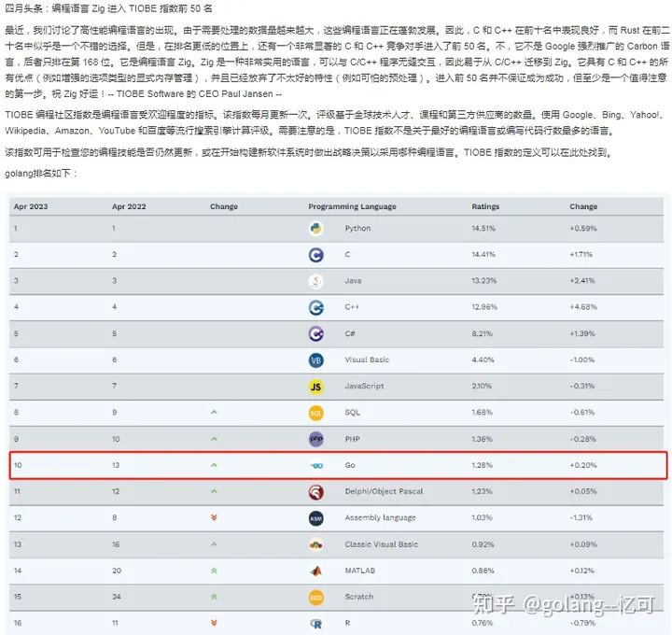Click the 'Python' language name
The image size is (672, 635).
pos(357,229)
